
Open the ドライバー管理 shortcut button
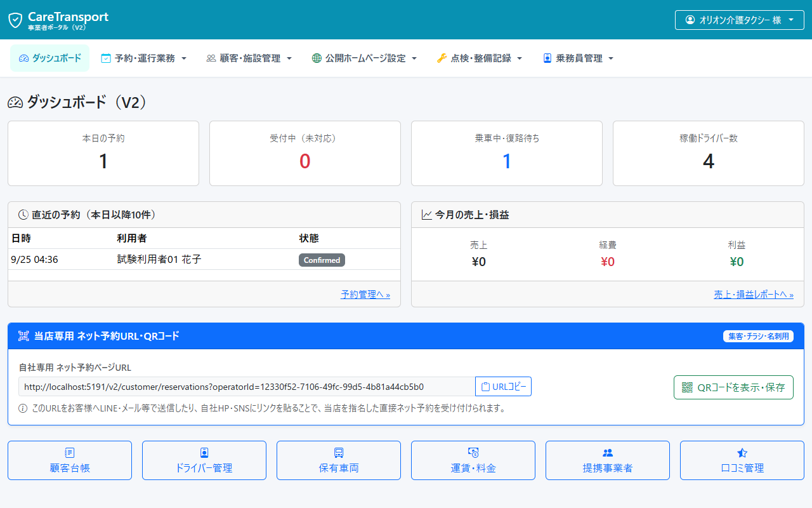click(x=204, y=460)
